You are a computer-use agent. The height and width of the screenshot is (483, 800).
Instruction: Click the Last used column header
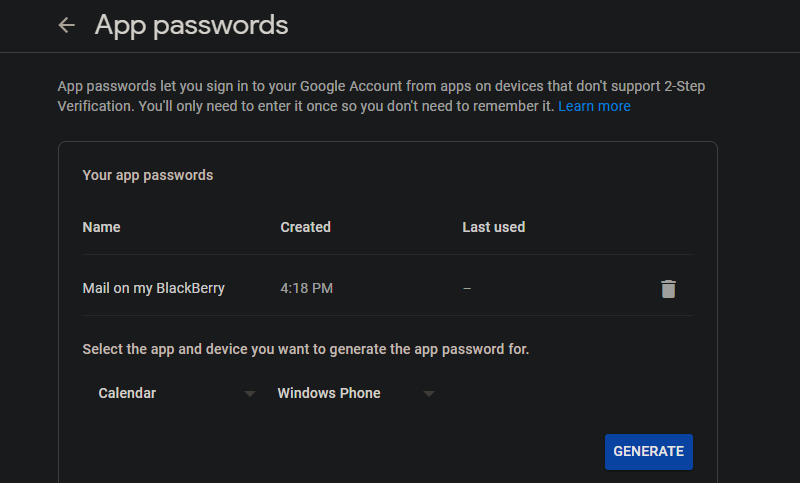493,227
